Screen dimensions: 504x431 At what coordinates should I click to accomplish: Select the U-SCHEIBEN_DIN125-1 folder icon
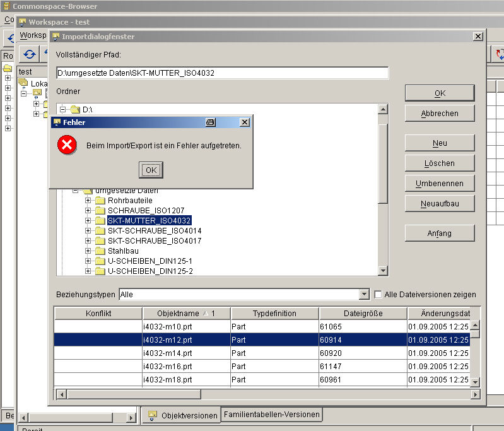pos(100,261)
